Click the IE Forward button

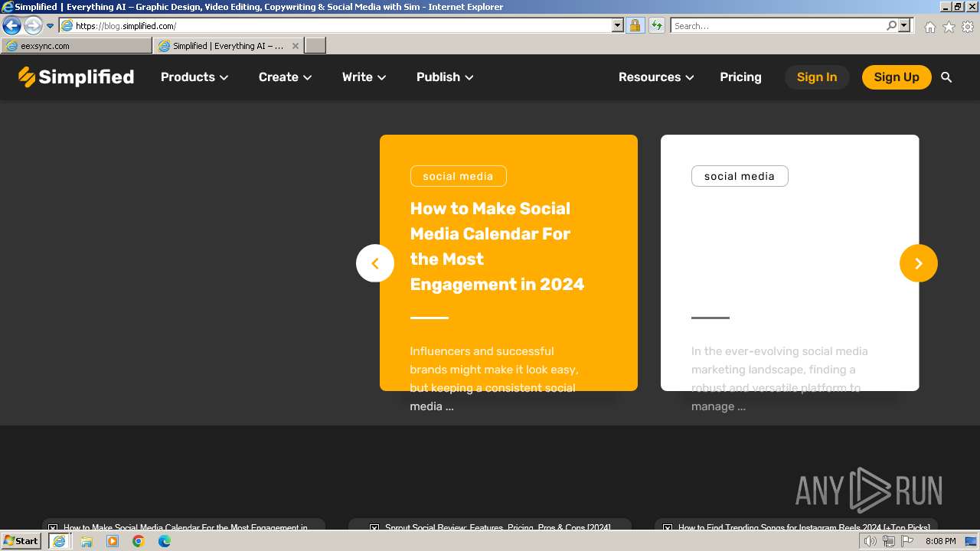pos(33,25)
